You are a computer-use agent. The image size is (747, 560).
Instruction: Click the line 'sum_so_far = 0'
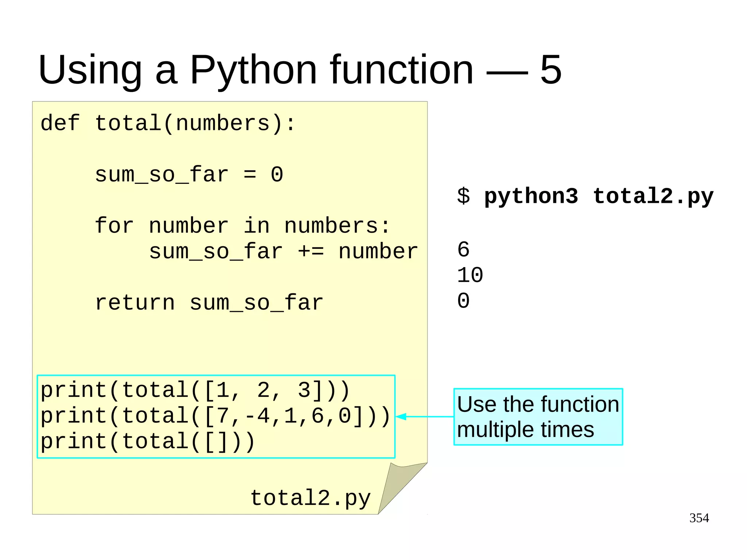[189, 175]
